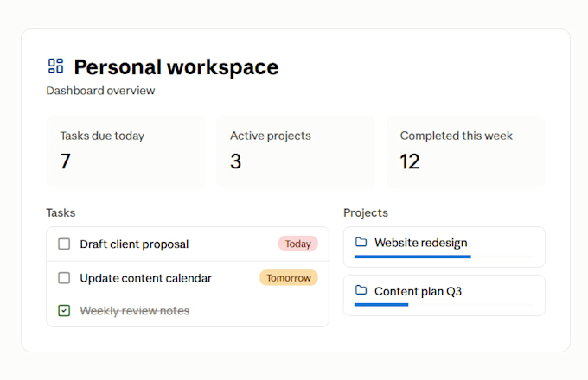Open the Website redesign project title

[x=421, y=243]
